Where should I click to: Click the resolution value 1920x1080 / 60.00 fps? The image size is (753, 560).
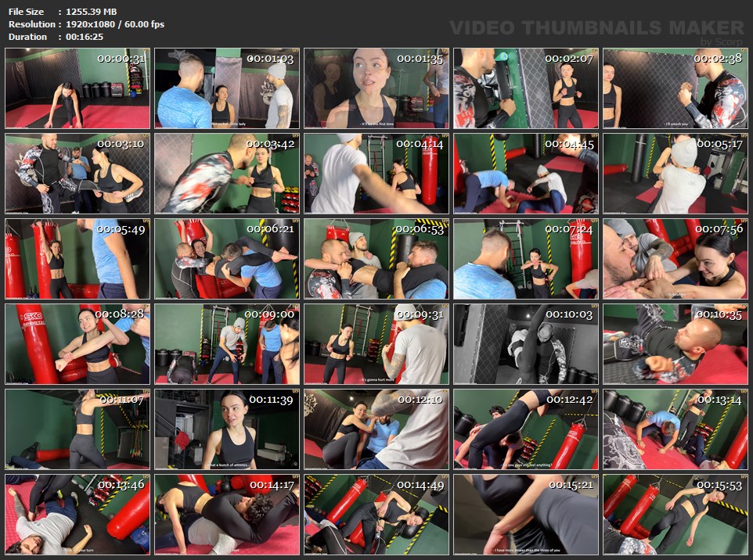click(x=115, y=24)
